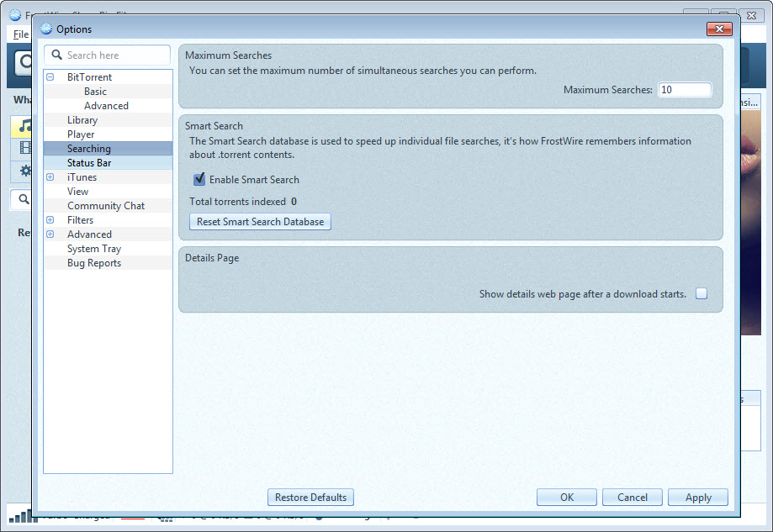The height and width of the screenshot is (532, 773).
Task: Click Reset Smart Search Database button
Action: pos(260,222)
